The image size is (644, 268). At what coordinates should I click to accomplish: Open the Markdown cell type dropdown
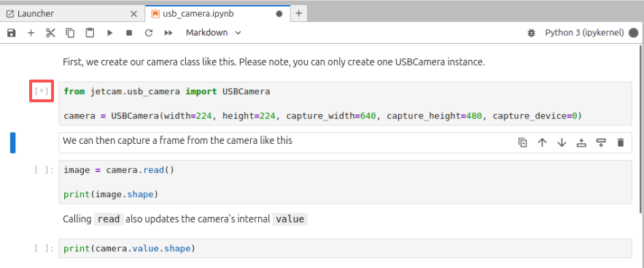[x=214, y=33]
